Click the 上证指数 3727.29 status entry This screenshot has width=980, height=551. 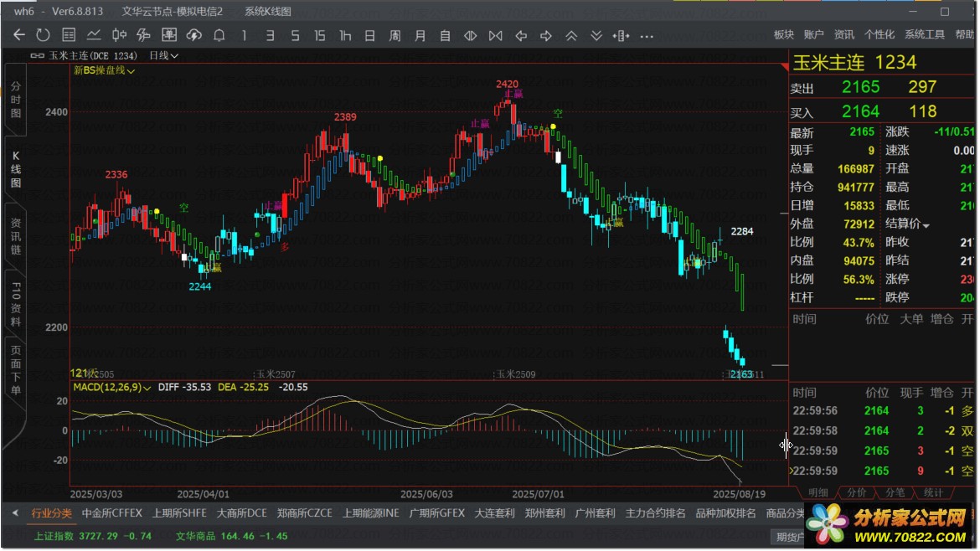pyautogui.click(x=92, y=536)
